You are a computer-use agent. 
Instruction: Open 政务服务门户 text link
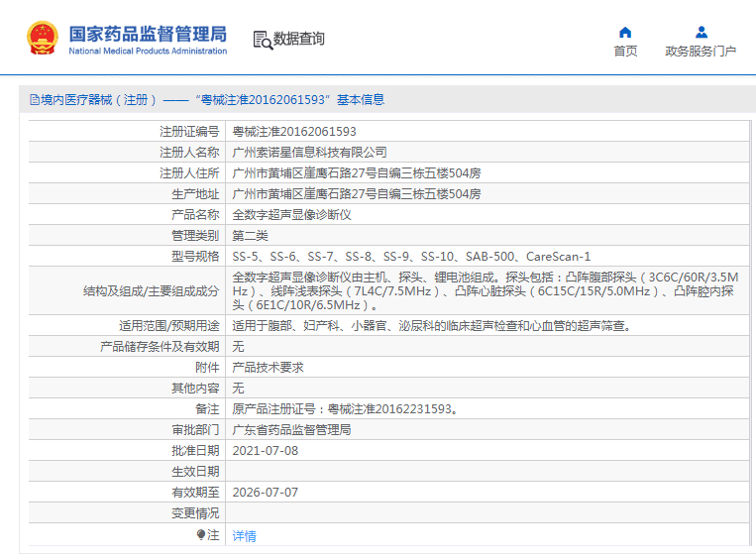701,52
